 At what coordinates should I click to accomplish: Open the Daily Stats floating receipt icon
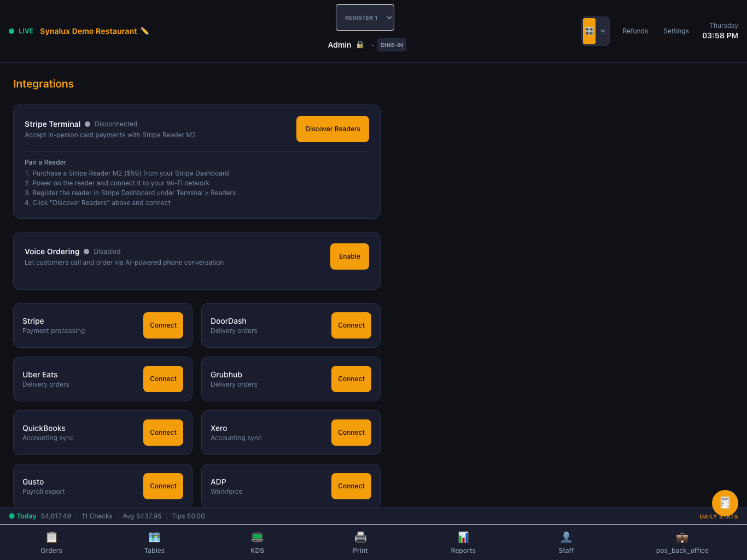click(x=725, y=503)
